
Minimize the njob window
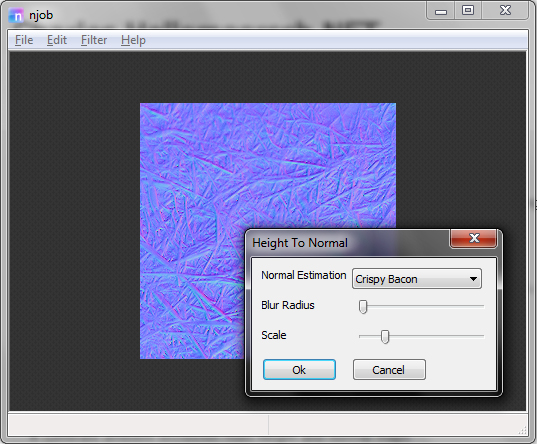coord(441,11)
